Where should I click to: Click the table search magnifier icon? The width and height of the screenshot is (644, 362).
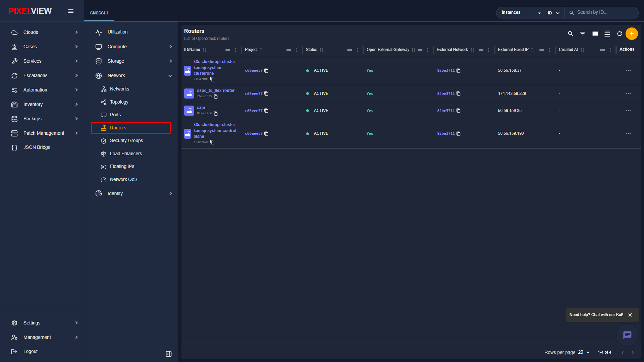[570, 34]
